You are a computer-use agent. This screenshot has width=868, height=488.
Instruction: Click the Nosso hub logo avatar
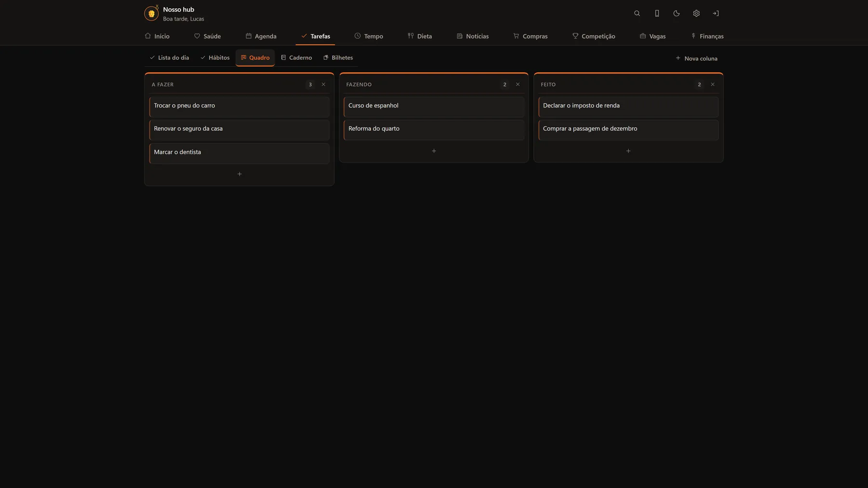point(151,14)
